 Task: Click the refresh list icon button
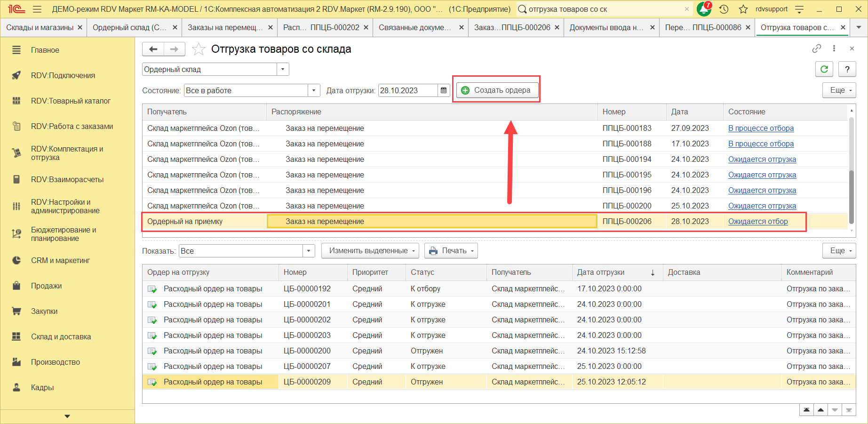click(824, 69)
